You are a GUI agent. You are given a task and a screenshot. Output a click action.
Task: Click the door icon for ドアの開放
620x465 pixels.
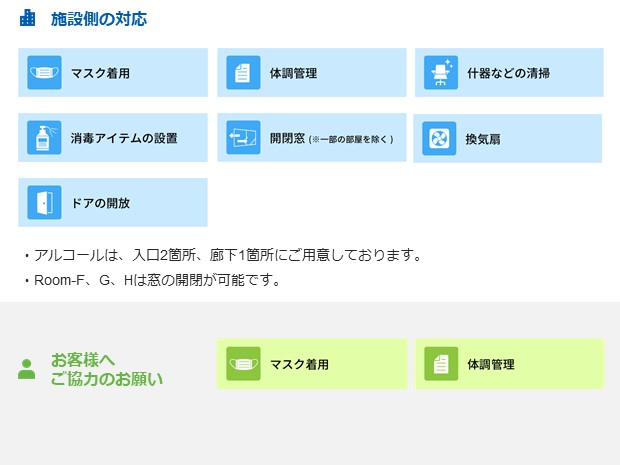(44, 202)
